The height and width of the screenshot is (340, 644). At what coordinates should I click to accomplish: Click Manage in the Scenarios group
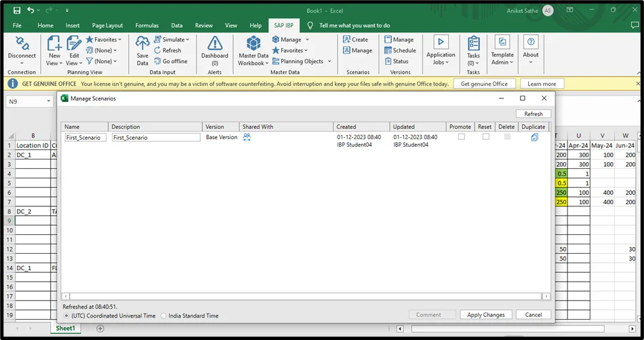coord(358,50)
